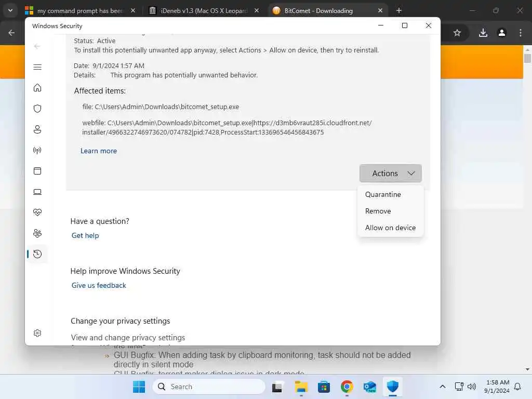
Task: Click the Affected items heading
Action: point(100,91)
